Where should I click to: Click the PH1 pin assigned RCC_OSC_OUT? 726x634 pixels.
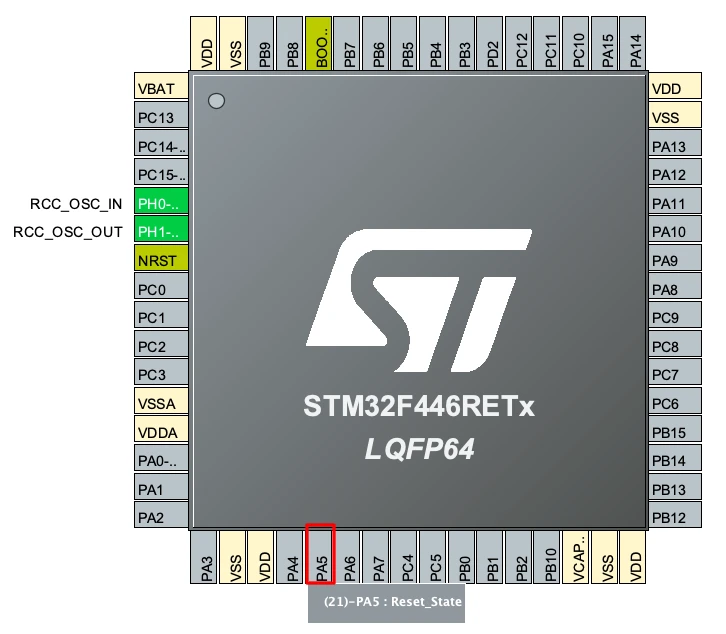pos(161,229)
